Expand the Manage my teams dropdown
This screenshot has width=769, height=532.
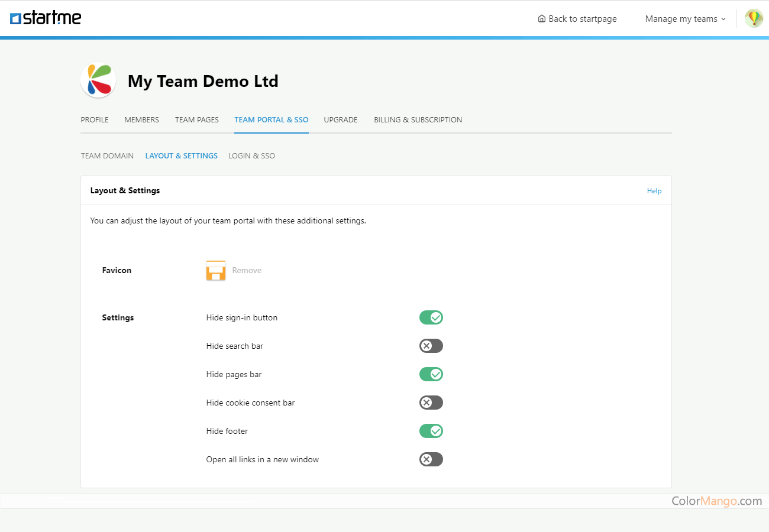pos(685,19)
